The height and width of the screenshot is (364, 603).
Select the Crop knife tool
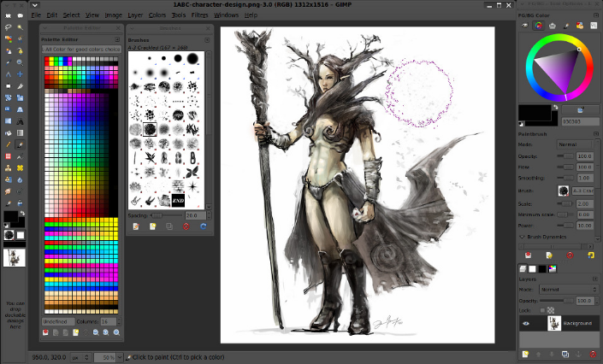coord(20,86)
